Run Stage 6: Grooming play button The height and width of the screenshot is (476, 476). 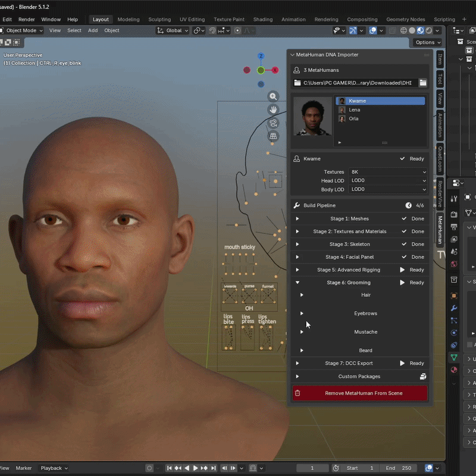pos(402,282)
